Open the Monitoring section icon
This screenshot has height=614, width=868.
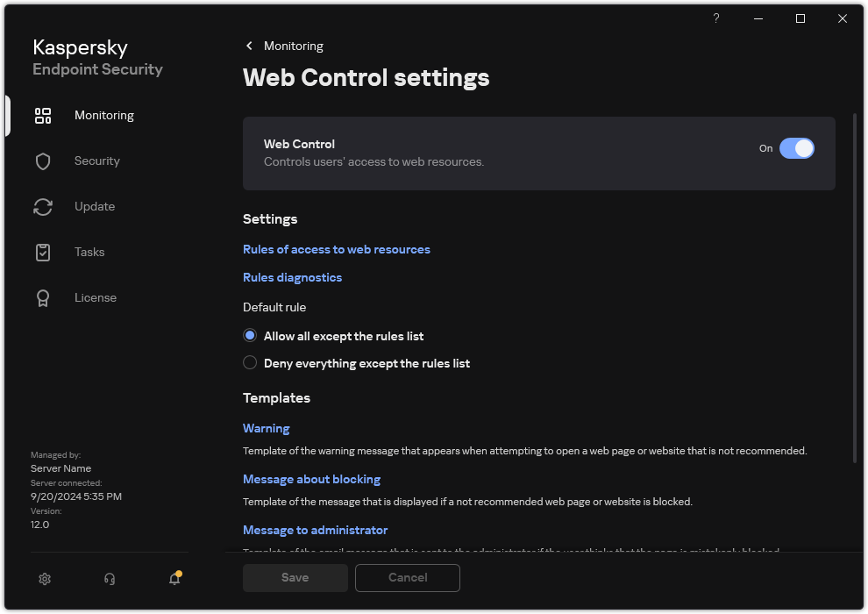[x=42, y=115]
